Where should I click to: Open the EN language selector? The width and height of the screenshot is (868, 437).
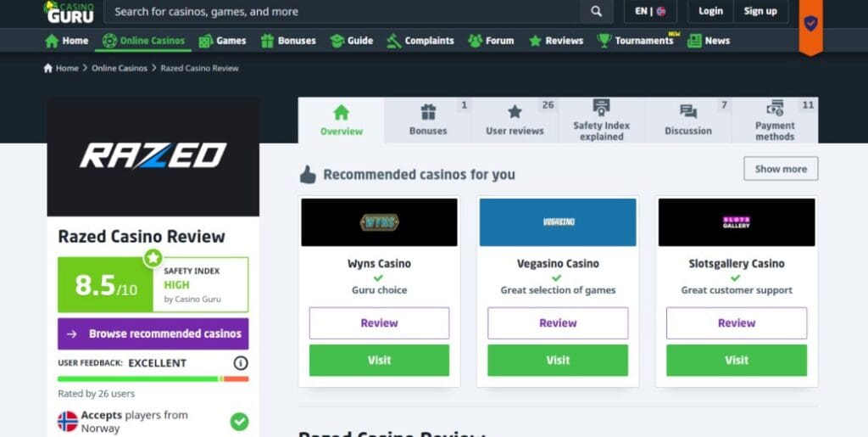[650, 11]
